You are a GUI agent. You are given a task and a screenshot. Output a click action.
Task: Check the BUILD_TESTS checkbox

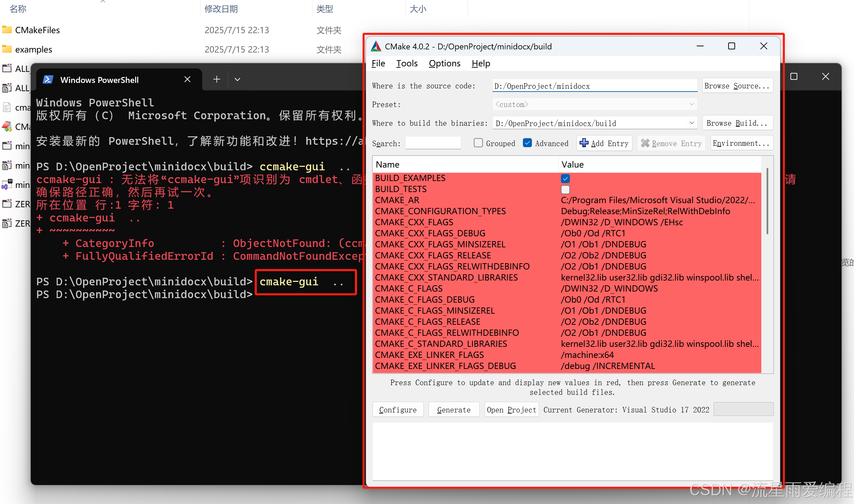click(565, 189)
